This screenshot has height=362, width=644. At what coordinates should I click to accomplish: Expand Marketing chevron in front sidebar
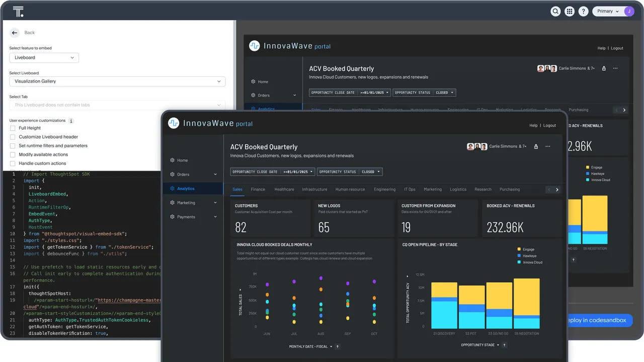pyautogui.click(x=215, y=203)
